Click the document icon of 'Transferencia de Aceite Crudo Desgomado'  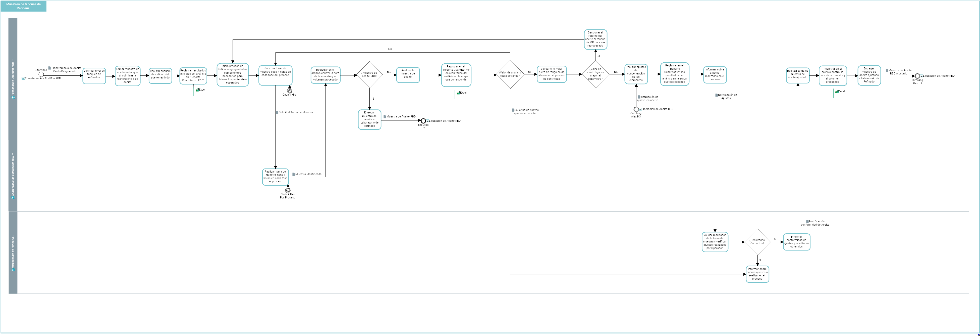click(x=49, y=68)
